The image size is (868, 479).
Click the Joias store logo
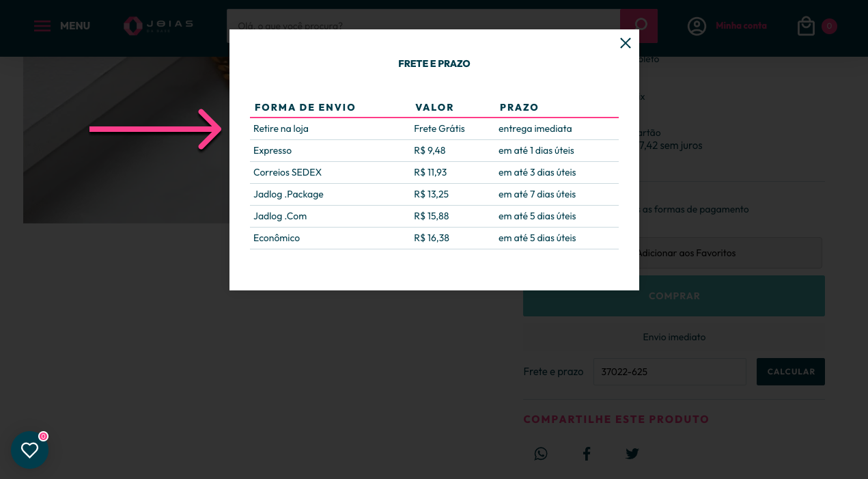(158, 26)
